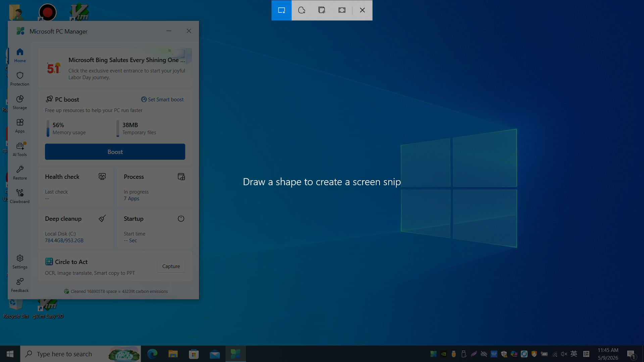
Task: Click the 英 input language indicator
Action: pyautogui.click(x=574, y=354)
